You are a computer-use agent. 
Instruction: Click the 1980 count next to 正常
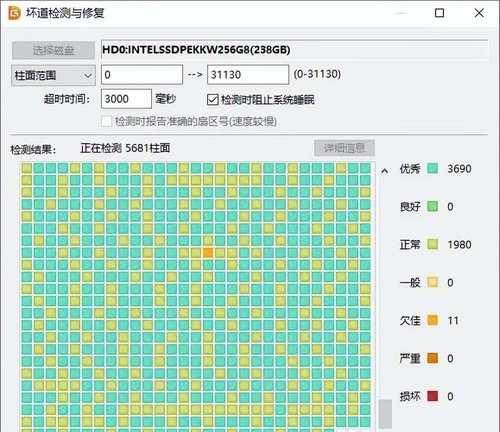[459, 245]
